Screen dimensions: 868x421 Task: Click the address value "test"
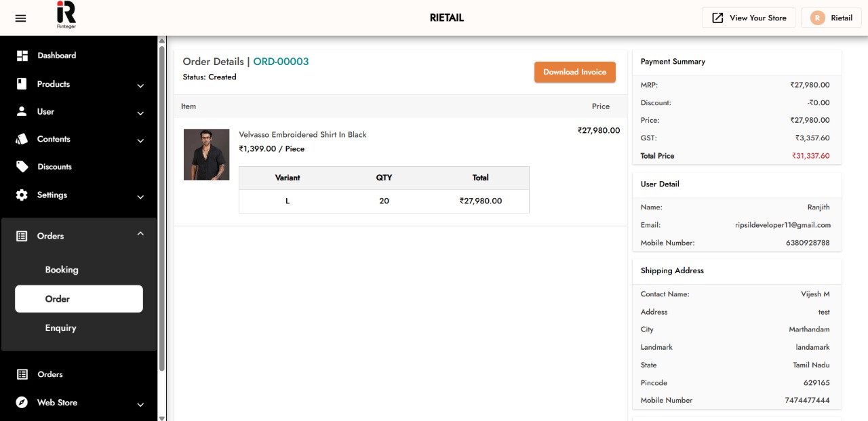point(824,312)
